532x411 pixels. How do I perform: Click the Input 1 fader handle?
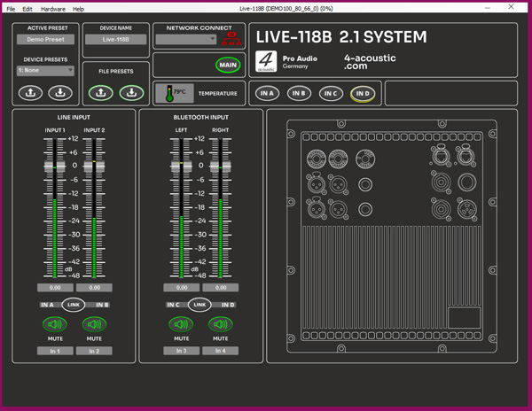pos(55,167)
